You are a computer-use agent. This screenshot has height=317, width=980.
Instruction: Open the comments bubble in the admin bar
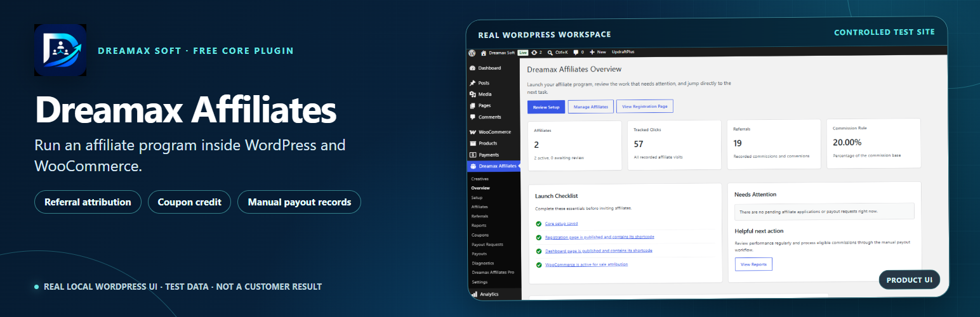pos(576,53)
